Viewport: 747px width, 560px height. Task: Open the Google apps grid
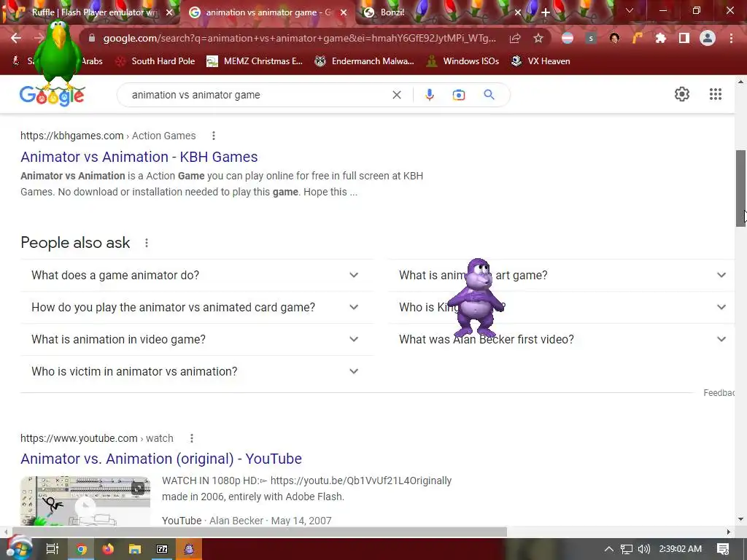point(716,94)
